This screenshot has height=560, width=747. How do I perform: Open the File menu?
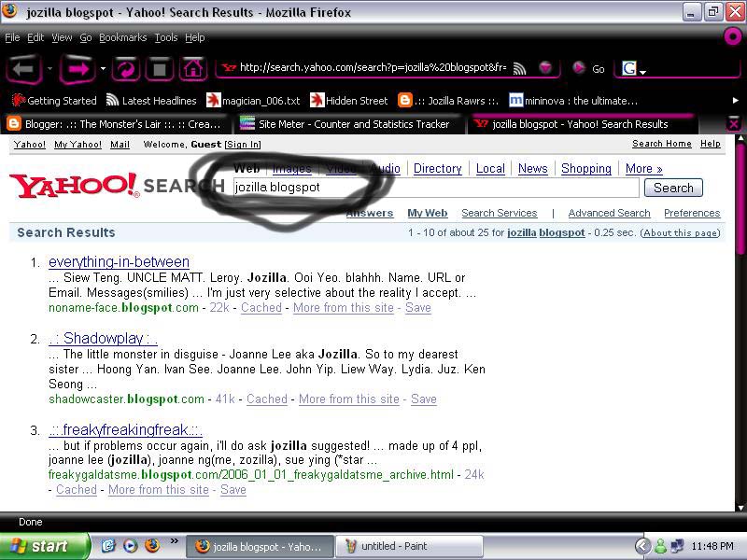click(12, 37)
